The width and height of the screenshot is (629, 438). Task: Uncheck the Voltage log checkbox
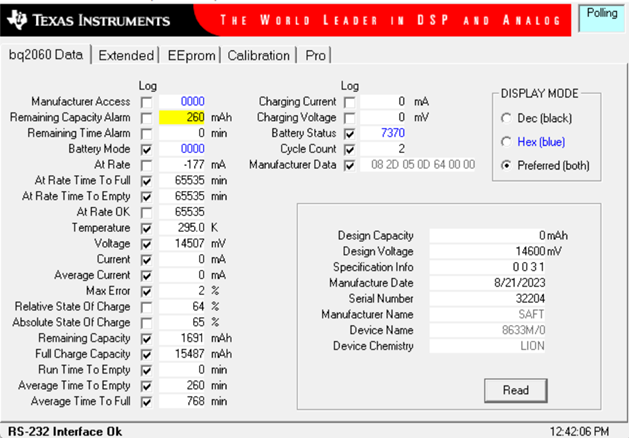(x=146, y=244)
